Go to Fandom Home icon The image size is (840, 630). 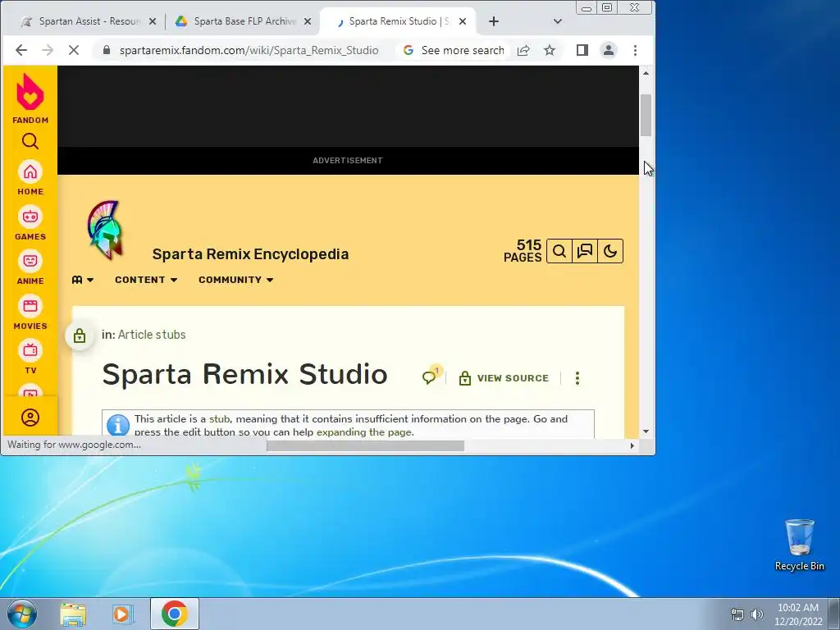[30, 172]
